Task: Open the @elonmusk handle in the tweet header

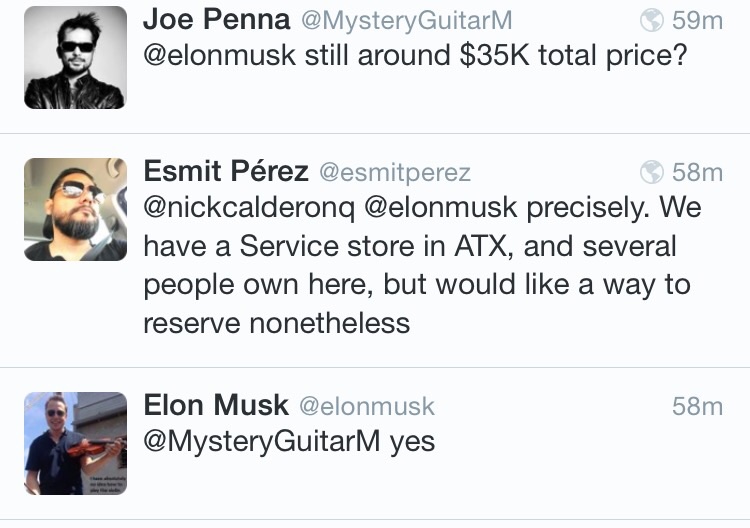Action: click(367, 407)
